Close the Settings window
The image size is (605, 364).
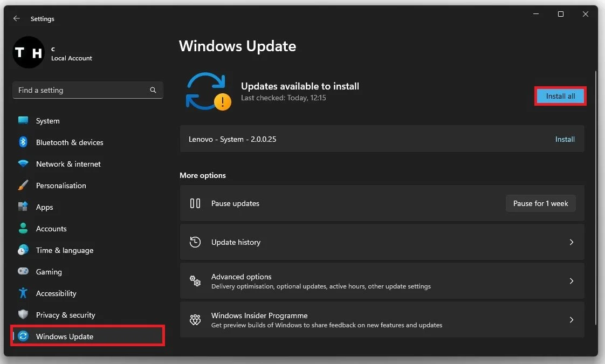(586, 14)
